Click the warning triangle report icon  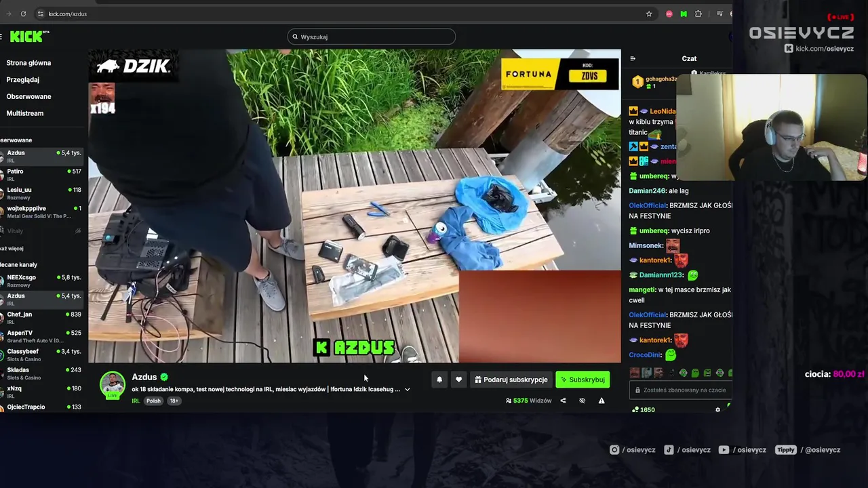pyautogui.click(x=601, y=401)
